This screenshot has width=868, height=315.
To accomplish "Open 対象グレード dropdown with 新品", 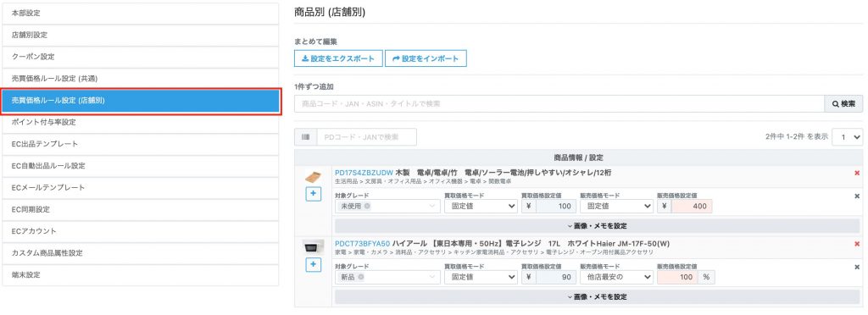I will (x=387, y=277).
